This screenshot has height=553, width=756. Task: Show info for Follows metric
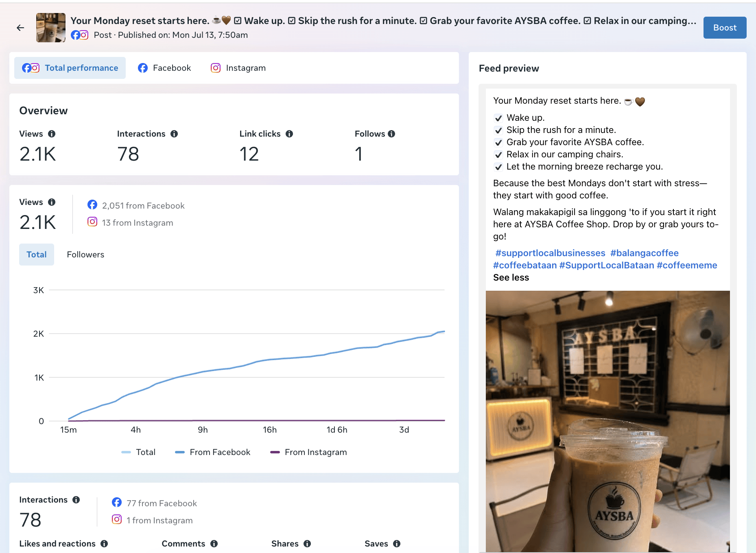391,134
